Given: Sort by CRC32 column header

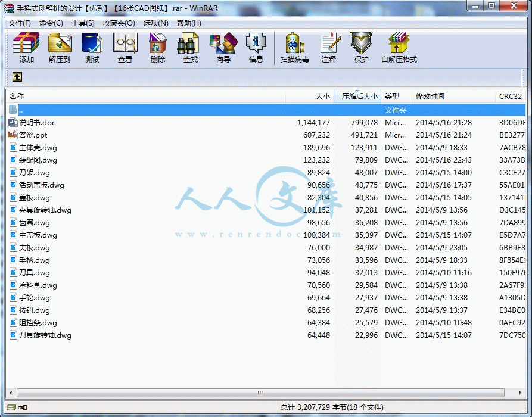Looking at the screenshot, I should coord(511,97).
